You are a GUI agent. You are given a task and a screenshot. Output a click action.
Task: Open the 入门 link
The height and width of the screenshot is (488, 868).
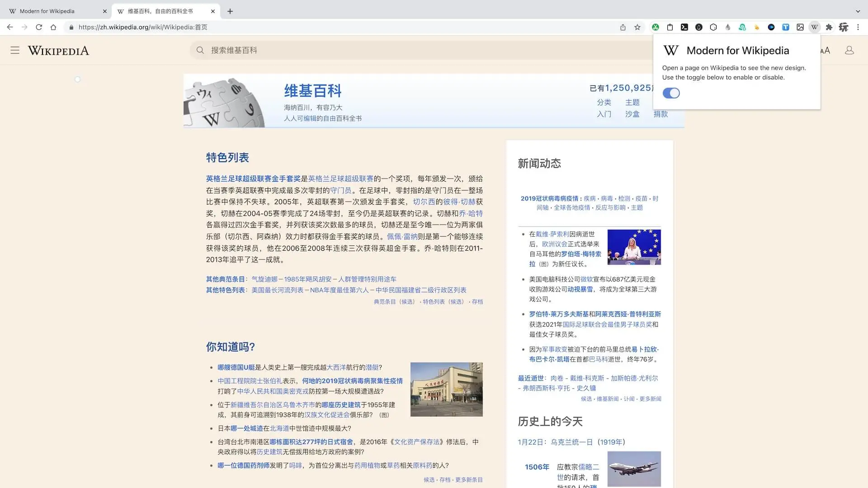point(604,114)
